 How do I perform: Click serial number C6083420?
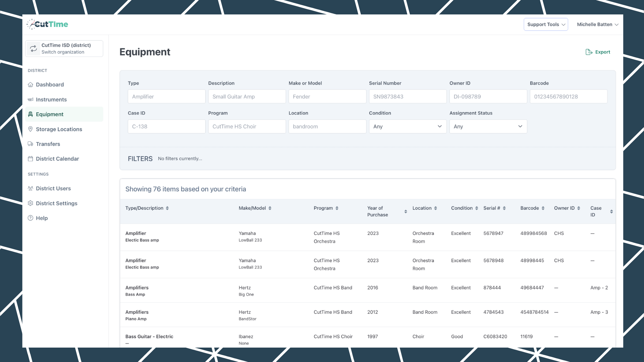coord(495,337)
